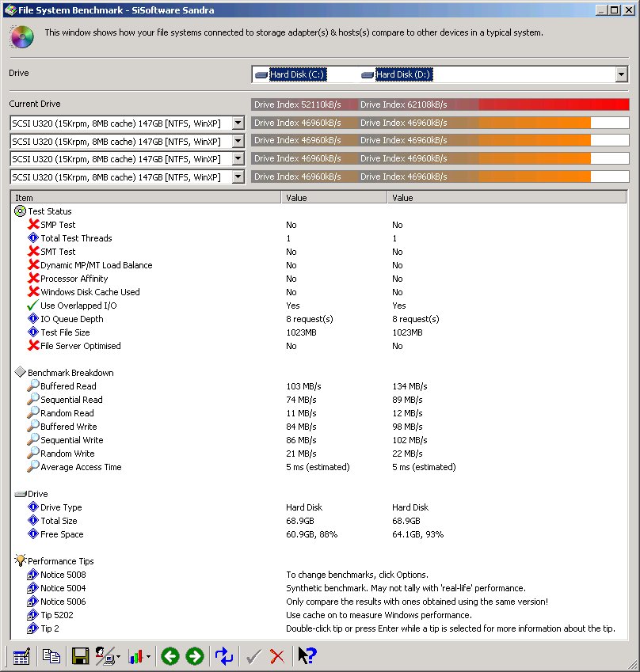
Task: Open fourth SCSI U320 reference drive dropdown
Action: click(238, 177)
